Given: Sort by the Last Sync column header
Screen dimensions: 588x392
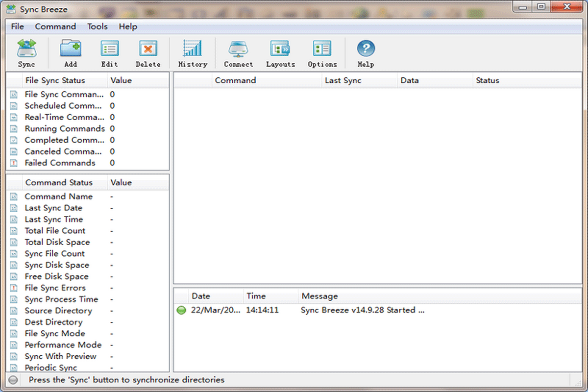Looking at the screenshot, I should (x=359, y=80).
